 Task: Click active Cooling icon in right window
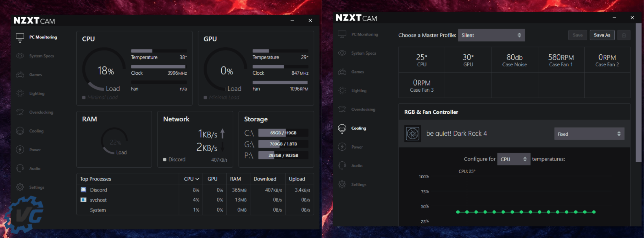click(x=342, y=128)
